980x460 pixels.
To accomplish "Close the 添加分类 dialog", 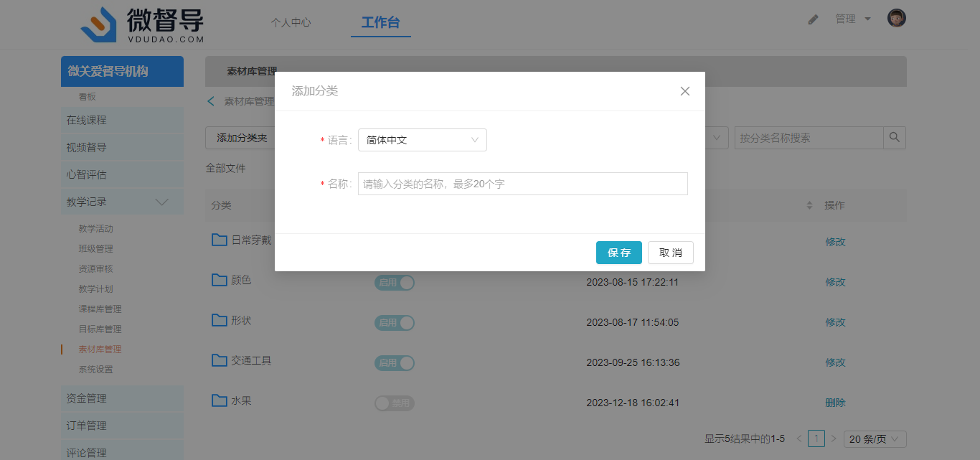I will [685, 91].
